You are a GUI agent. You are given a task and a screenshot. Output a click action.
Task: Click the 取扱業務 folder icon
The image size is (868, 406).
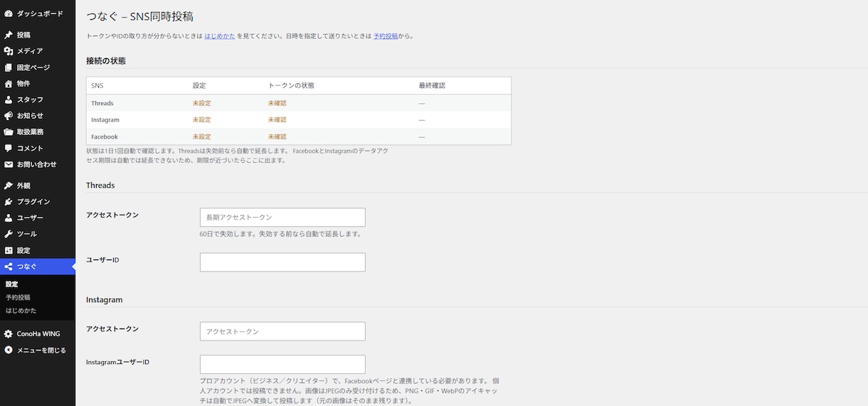click(x=9, y=132)
